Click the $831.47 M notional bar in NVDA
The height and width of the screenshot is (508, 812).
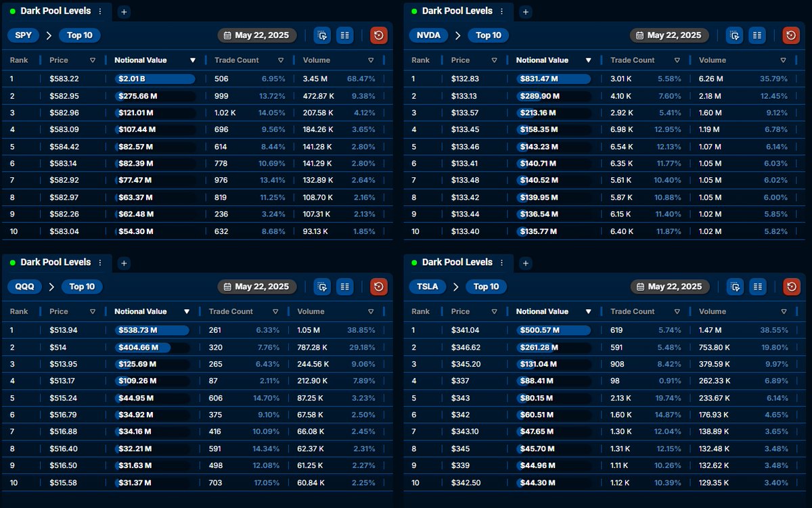(554, 79)
